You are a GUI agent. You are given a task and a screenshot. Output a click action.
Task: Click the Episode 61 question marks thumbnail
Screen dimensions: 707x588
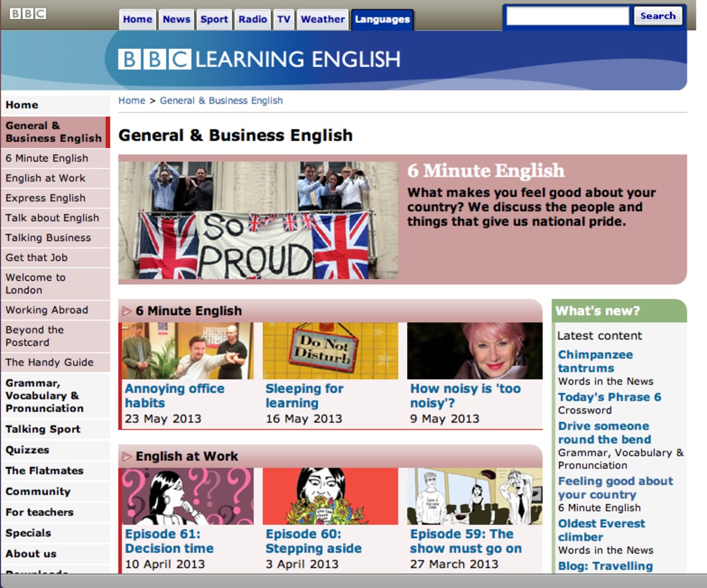tap(189, 496)
